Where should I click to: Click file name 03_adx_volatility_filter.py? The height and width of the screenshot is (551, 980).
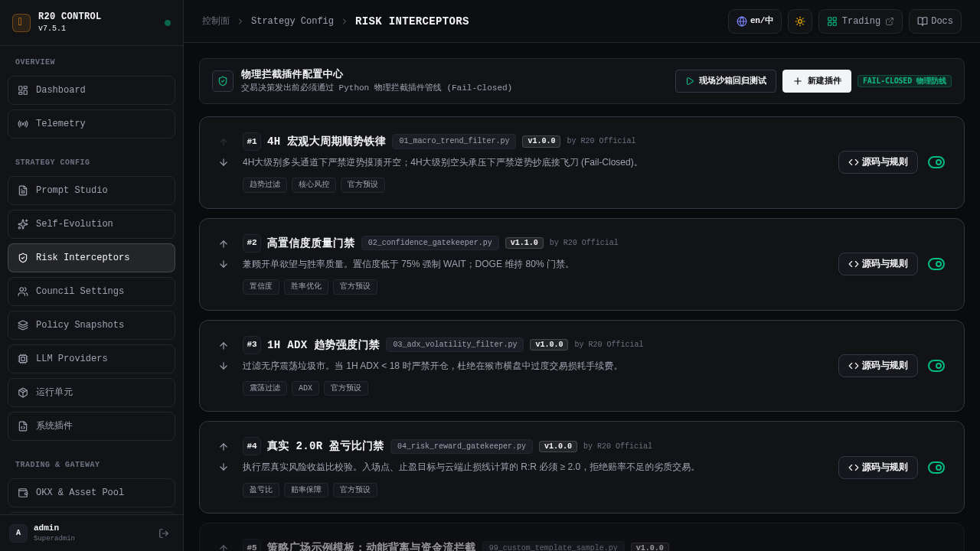tap(455, 345)
